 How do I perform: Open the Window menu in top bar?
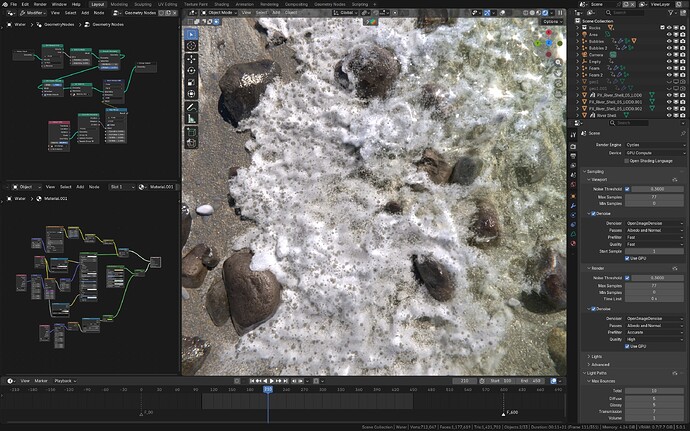(59, 4)
